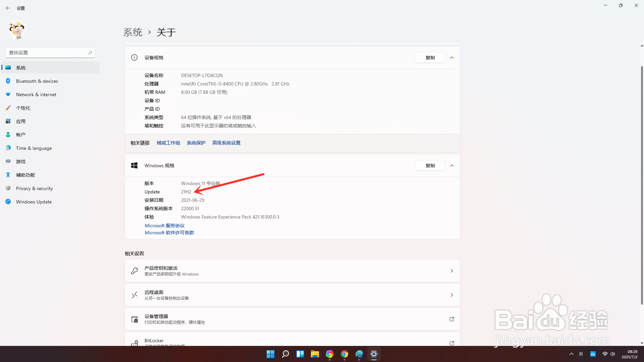644x362 pixels.
Task: Collapse the 设备规格 section
Action: [x=451, y=57]
